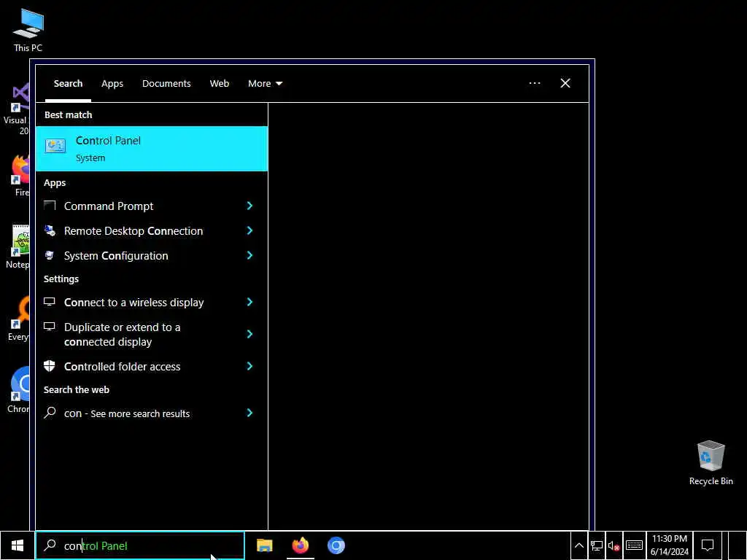Click the System Configuration icon
Image resolution: width=747 pixels, height=560 pixels.
(50, 255)
